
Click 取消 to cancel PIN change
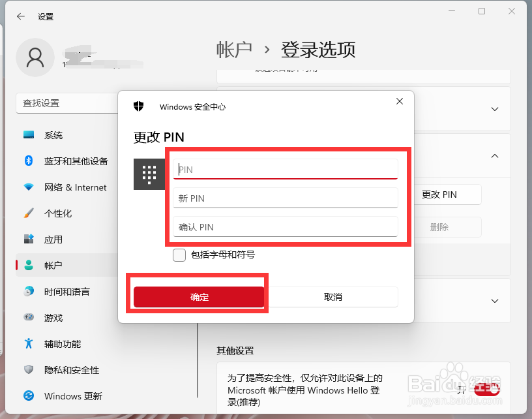(x=333, y=297)
